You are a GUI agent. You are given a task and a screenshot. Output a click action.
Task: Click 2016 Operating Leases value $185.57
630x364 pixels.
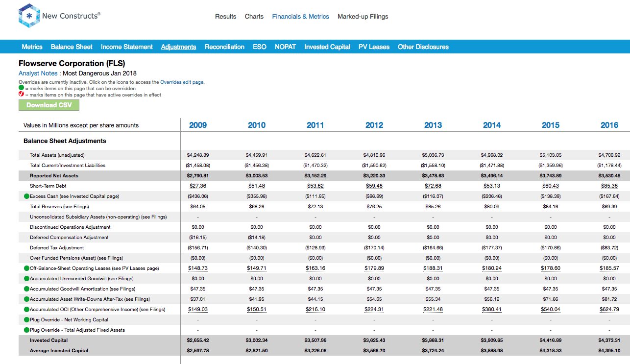[x=609, y=268]
